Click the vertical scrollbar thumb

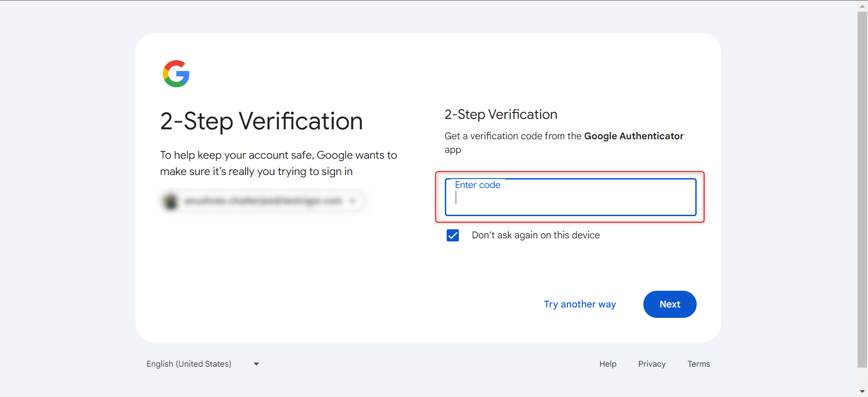(x=862, y=190)
